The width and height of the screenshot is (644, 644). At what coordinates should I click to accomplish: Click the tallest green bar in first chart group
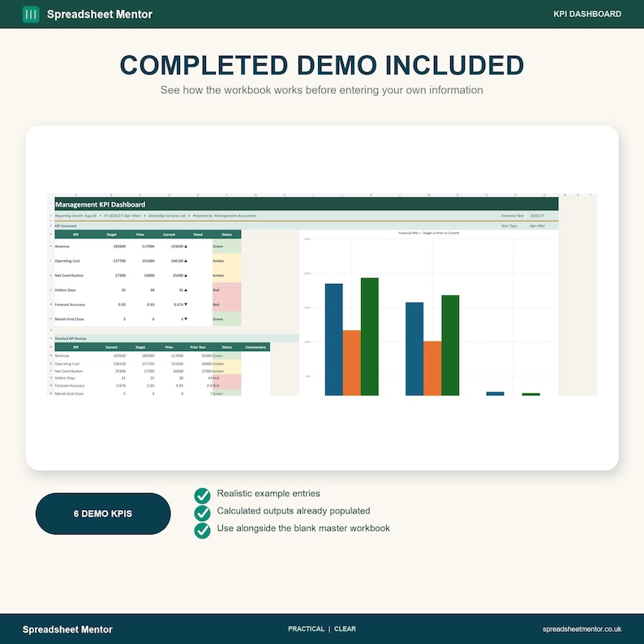370,337
